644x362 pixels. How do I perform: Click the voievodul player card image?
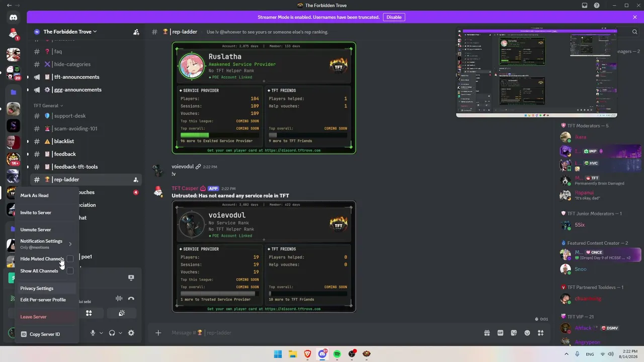tap(264, 256)
